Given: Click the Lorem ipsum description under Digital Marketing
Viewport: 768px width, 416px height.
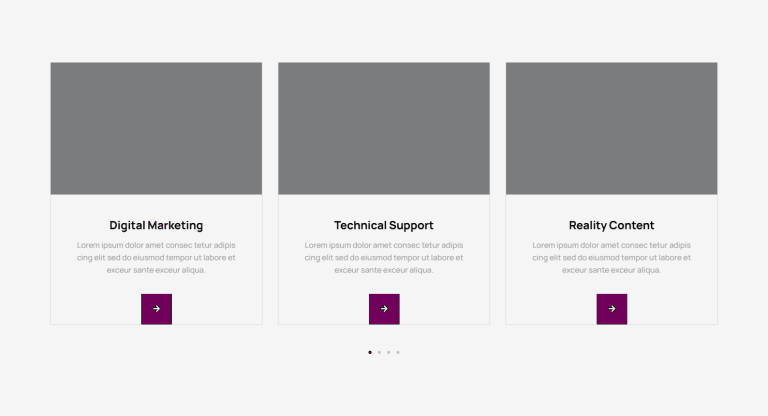Looking at the screenshot, I should [x=156, y=257].
